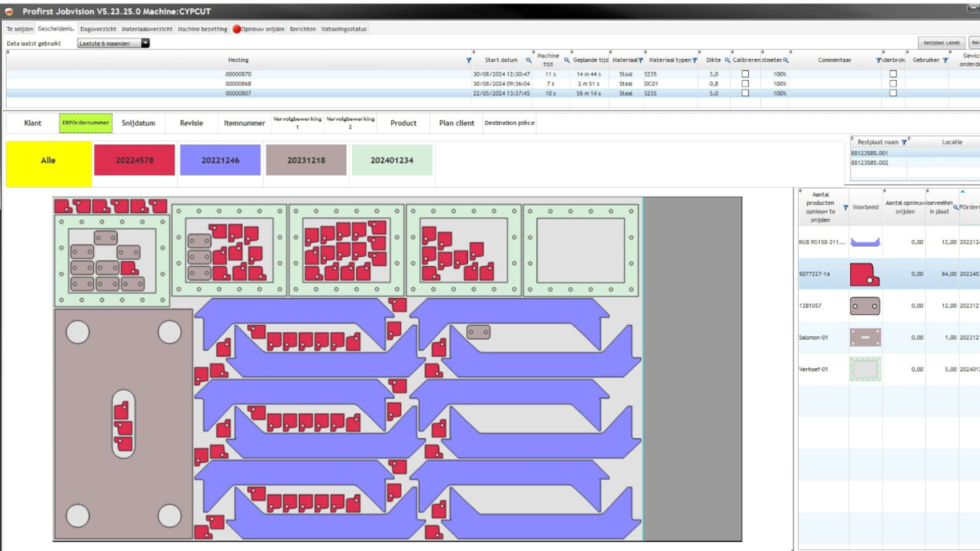Click the search icon beside the Dikte column header

727,60
